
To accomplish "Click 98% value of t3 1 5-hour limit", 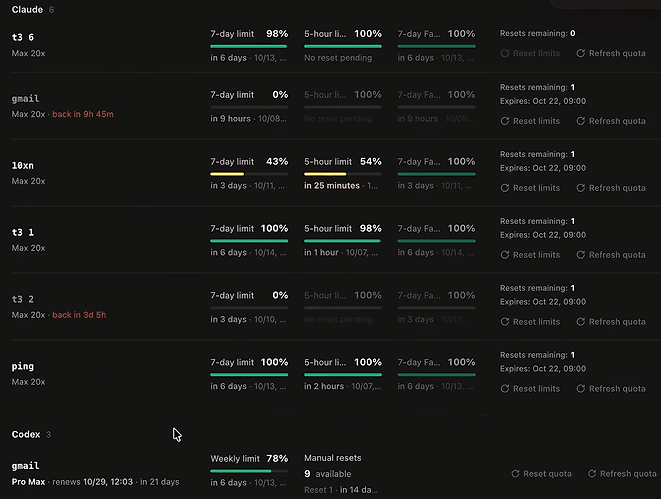I will pos(371,228).
